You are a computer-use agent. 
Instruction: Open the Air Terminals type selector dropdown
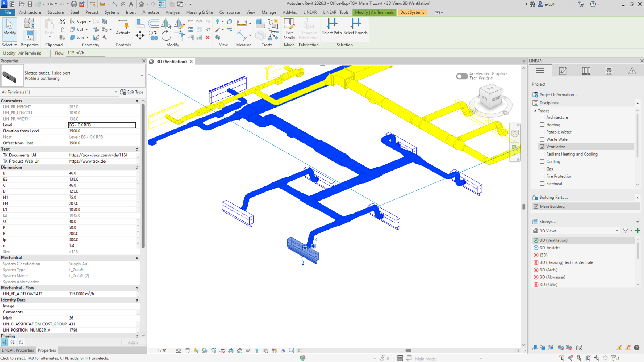click(116, 92)
